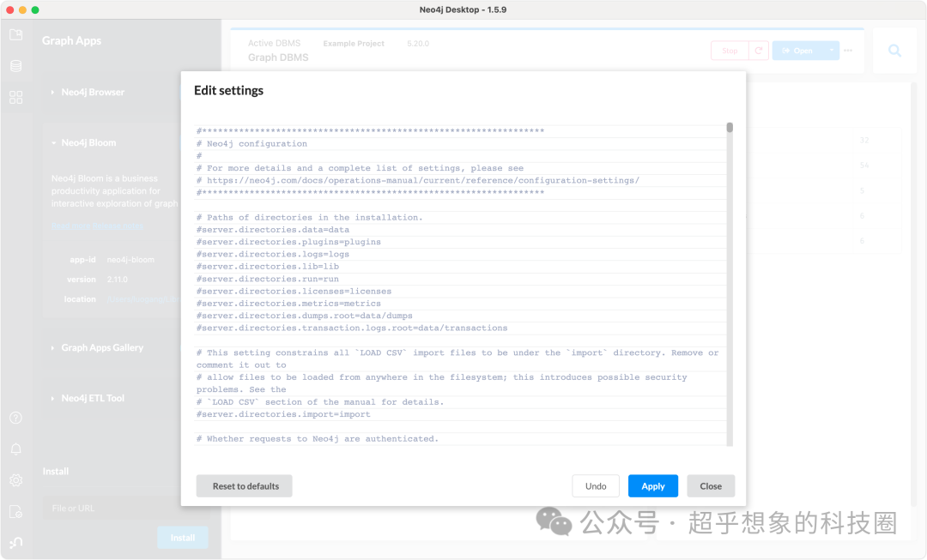Expand the Neo4j Browser section
Screen dimensions: 927x560
[x=52, y=92]
